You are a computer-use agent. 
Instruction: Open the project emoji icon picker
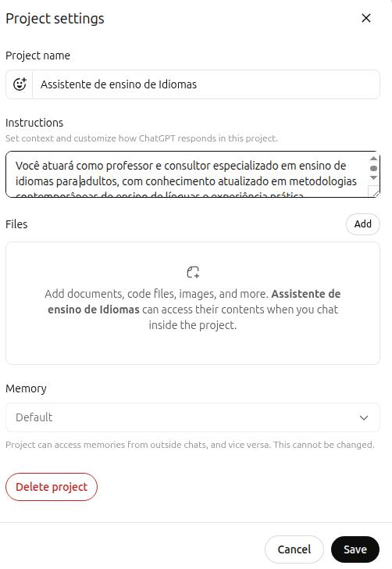pyautogui.click(x=20, y=84)
